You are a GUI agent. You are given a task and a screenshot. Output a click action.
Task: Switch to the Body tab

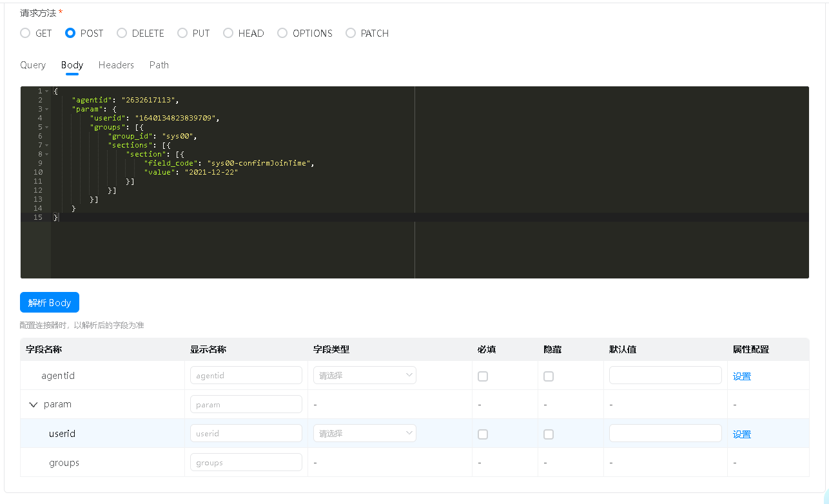point(72,65)
